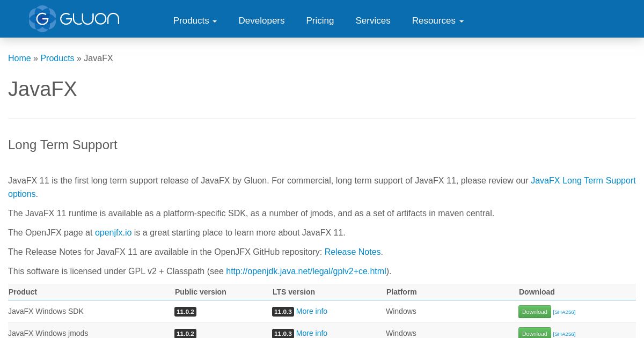This screenshot has height=338, width=644.
Task: Click Windows platform cell in SDK row
Action: click(401, 311)
